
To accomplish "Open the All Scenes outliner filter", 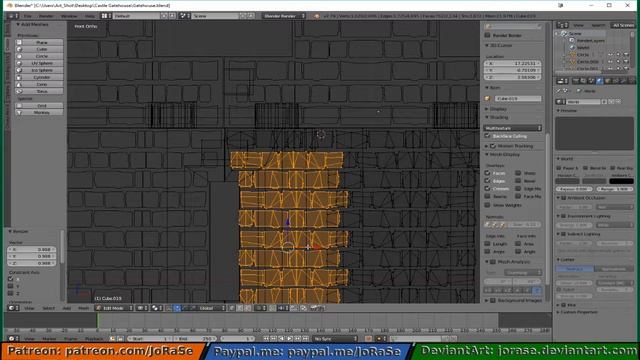I will [x=623, y=25].
